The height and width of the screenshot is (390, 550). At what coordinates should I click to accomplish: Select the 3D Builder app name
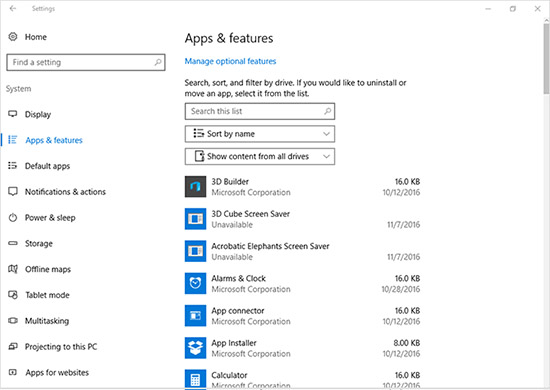coord(230,182)
